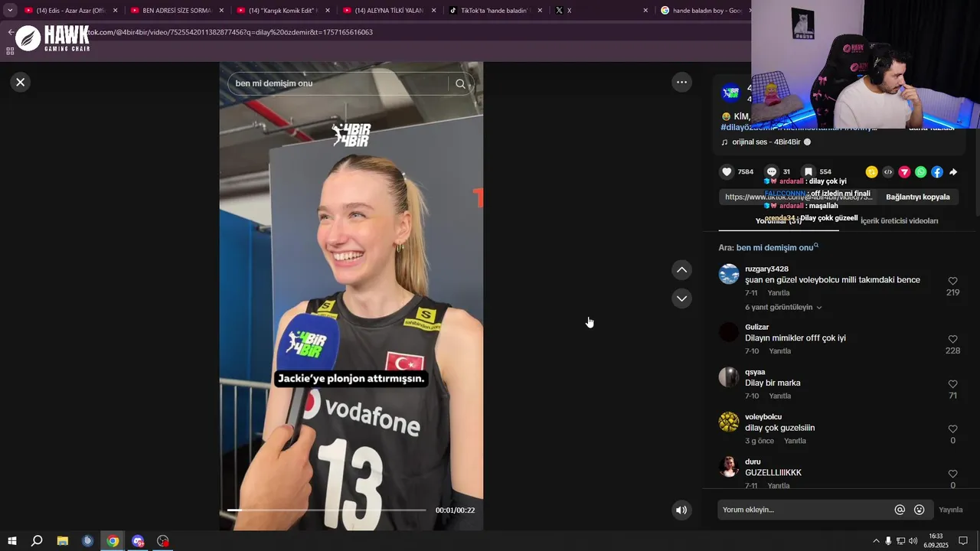This screenshot has width=980, height=551.
Task: Open qsyaa's profile via username
Action: [755, 372]
